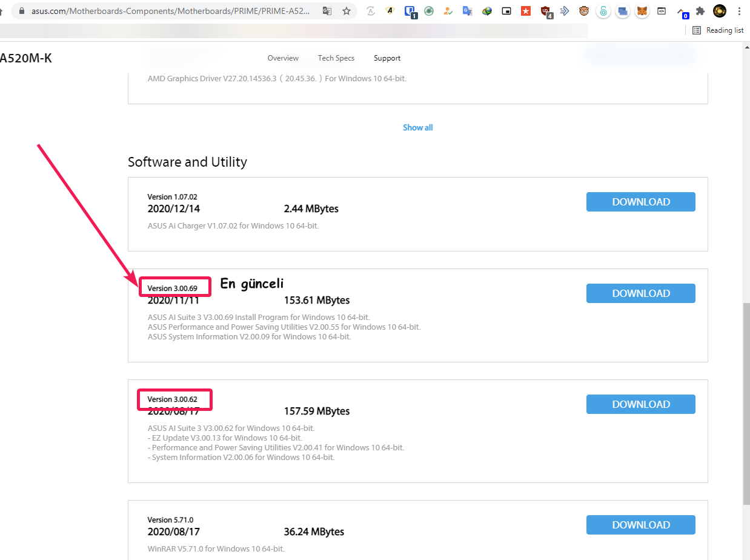This screenshot has height=560, width=750.
Task: Click the red star extension icon
Action: coord(526,11)
